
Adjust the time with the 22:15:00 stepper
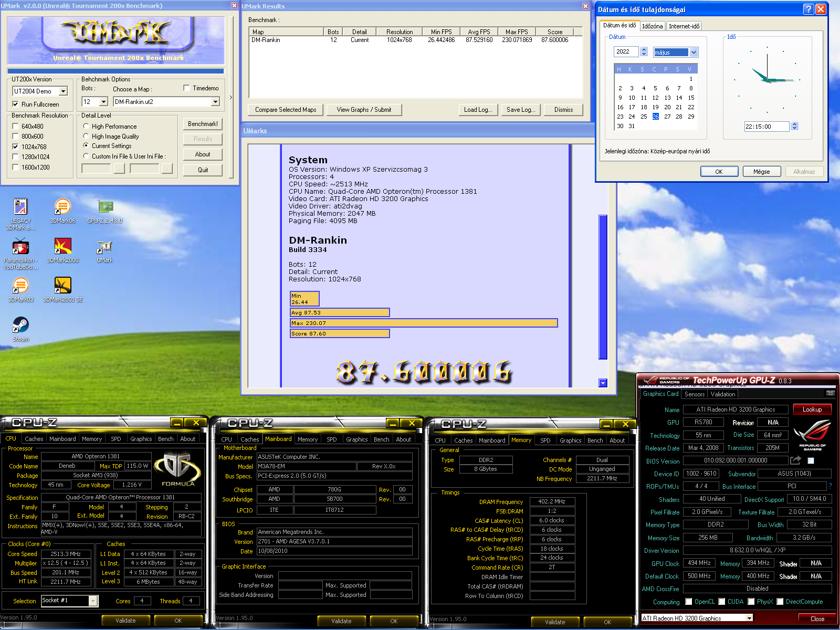tap(794, 126)
